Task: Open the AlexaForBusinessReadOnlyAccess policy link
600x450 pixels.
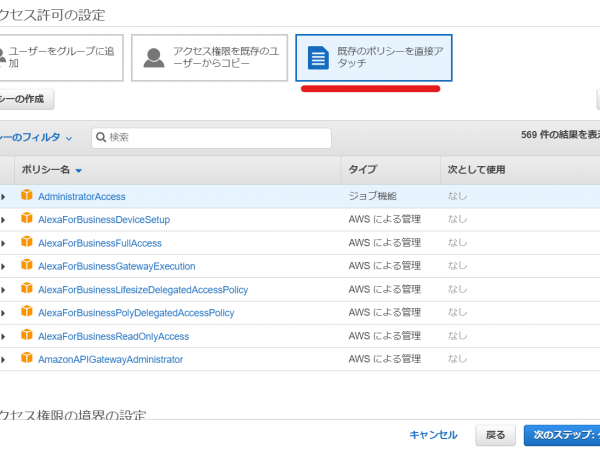Action: click(x=113, y=336)
